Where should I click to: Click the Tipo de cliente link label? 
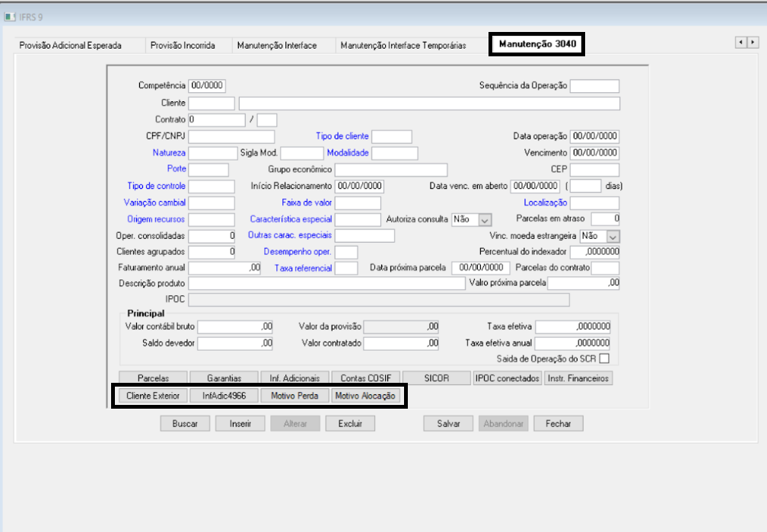pos(342,136)
